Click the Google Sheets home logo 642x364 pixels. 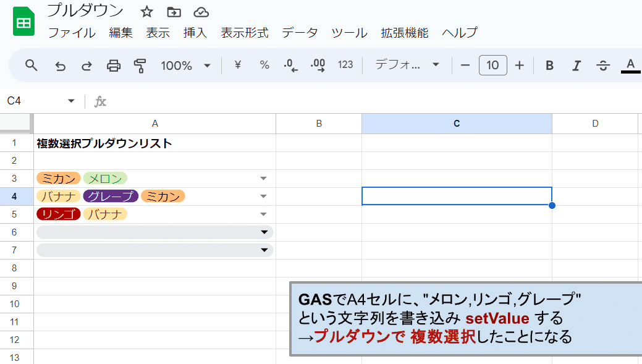coord(23,22)
